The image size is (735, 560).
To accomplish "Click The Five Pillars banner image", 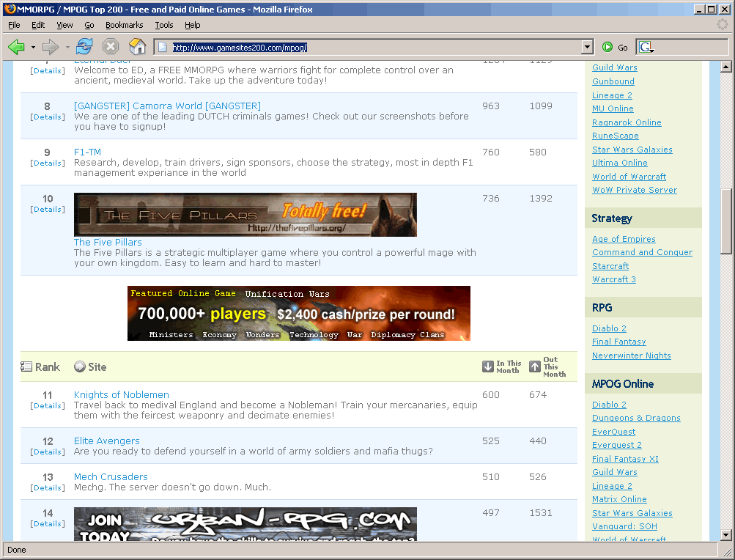I will (245, 215).
